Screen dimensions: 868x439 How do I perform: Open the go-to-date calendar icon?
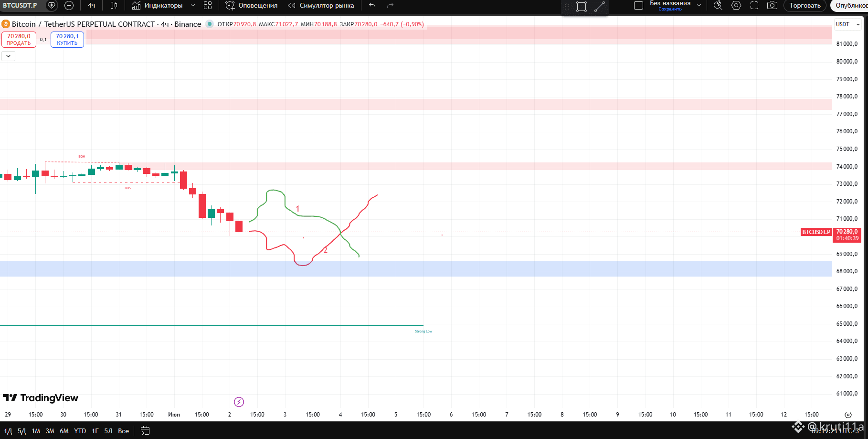(145, 431)
